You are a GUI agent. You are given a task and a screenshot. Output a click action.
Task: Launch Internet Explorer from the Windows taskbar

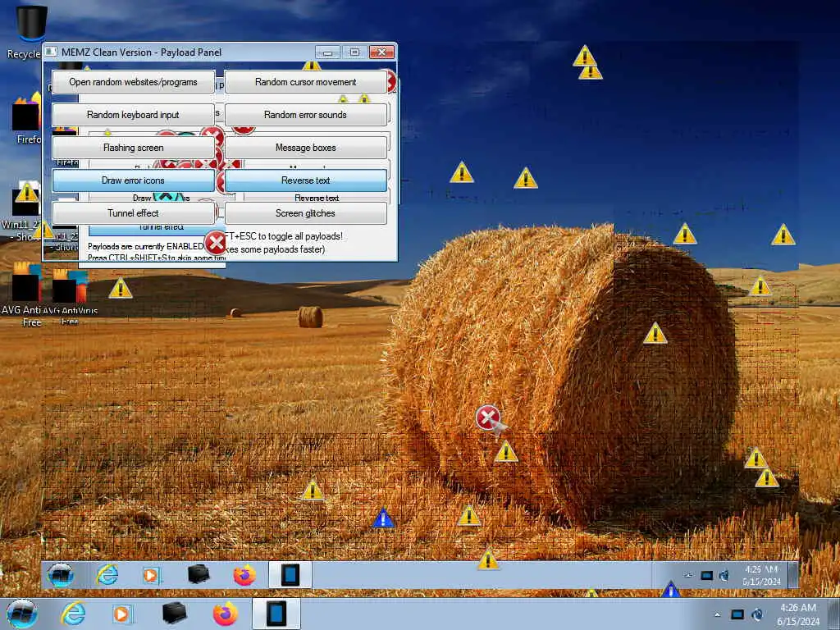73,614
